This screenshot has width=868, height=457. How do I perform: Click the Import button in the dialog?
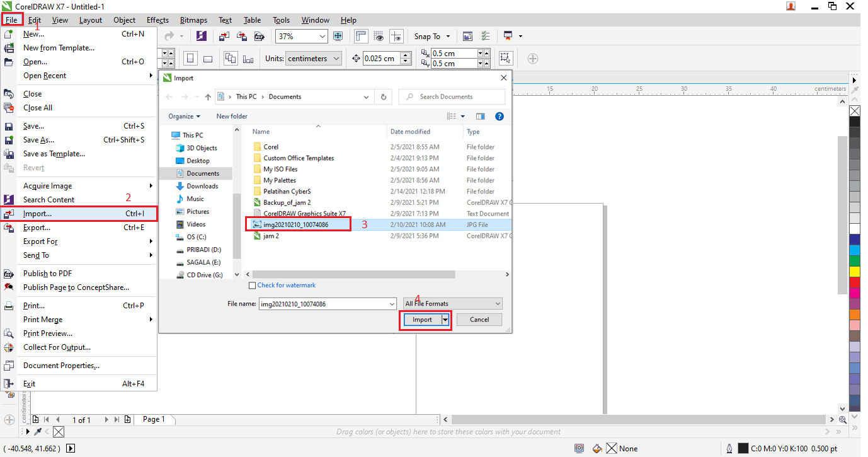click(421, 320)
